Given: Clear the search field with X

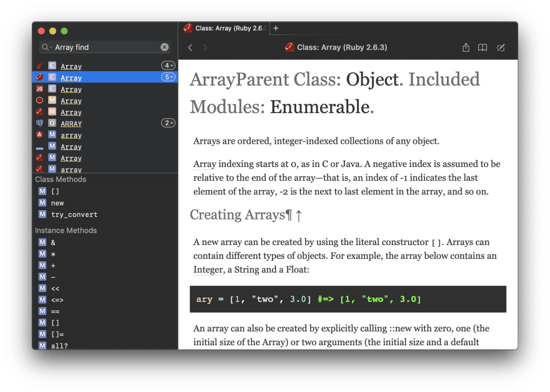Looking at the screenshot, I should [164, 47].
